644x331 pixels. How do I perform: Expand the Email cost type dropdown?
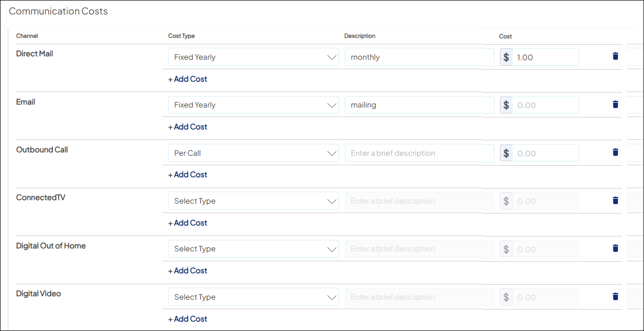click(x=253, y=105)
